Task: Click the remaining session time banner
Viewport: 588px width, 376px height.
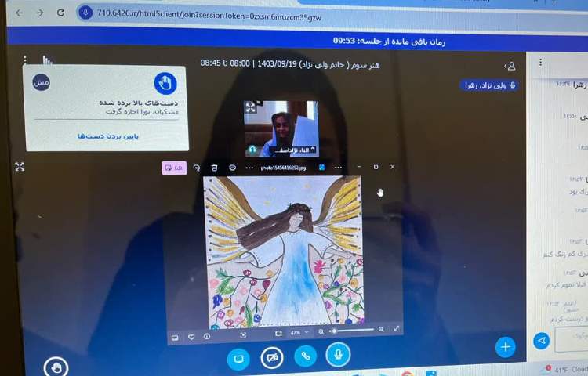Action: [x=389, y=42]
